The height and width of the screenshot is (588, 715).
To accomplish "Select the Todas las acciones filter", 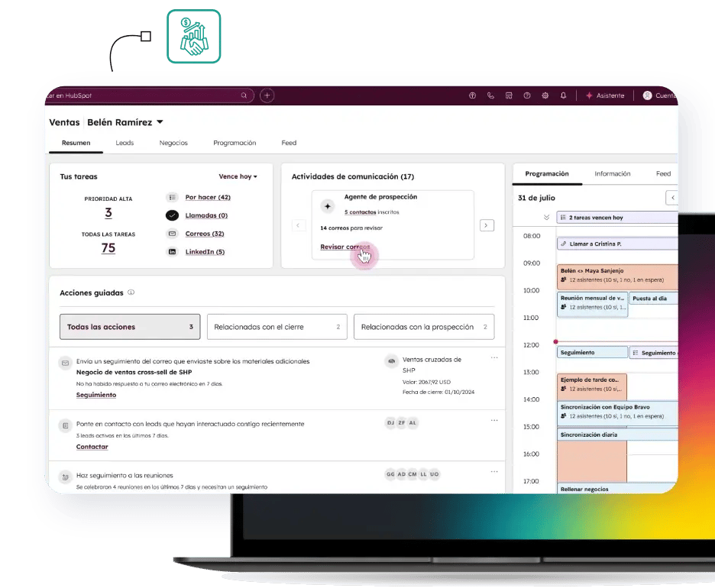I will point(130,327).
